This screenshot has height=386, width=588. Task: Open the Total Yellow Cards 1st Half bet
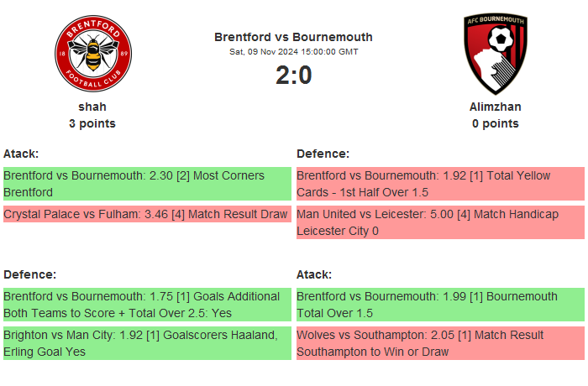pyautogui.click(x=439, y=184)
